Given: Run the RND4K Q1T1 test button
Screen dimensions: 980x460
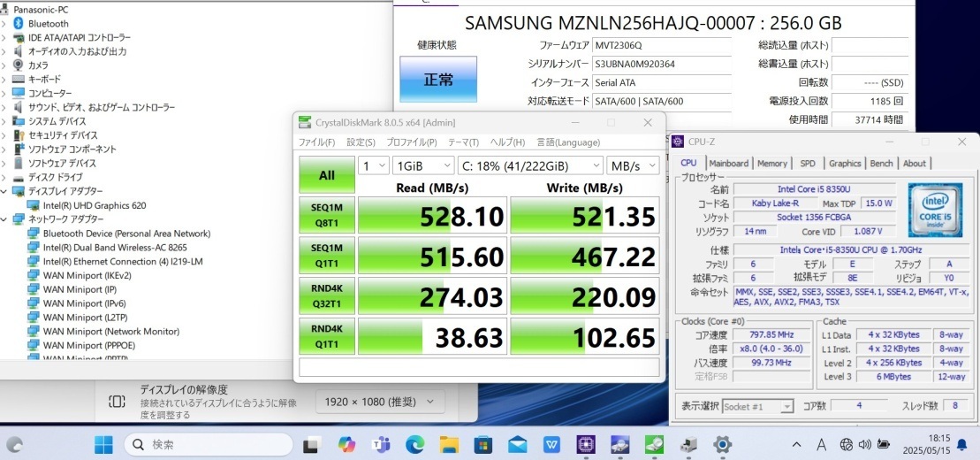Looking at the screenshot, I should (x=327, y=336).
